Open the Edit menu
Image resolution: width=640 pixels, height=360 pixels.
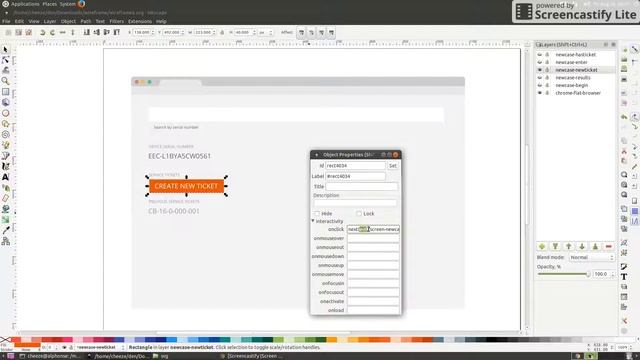coord(19,21)
